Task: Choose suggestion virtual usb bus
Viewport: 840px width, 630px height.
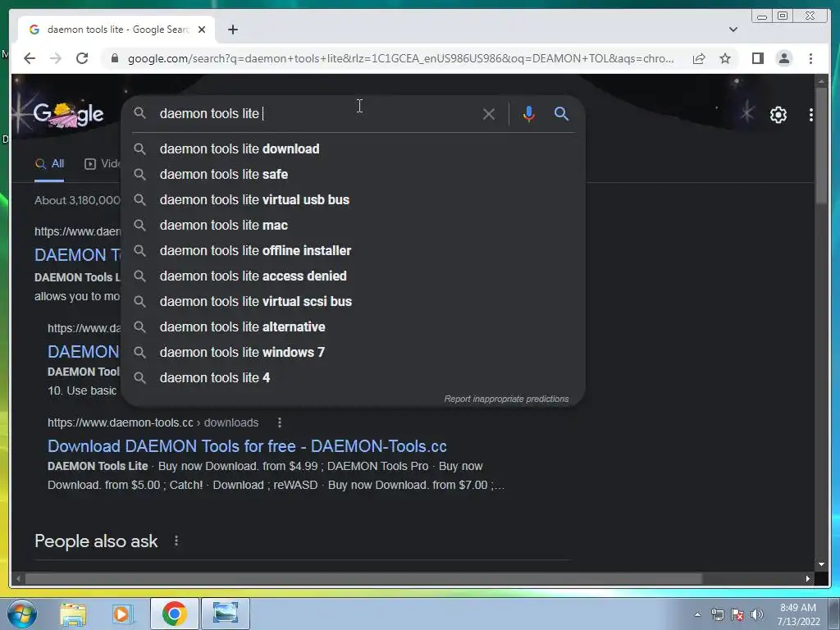Action: pyautogui.click(x=354, y=200)
